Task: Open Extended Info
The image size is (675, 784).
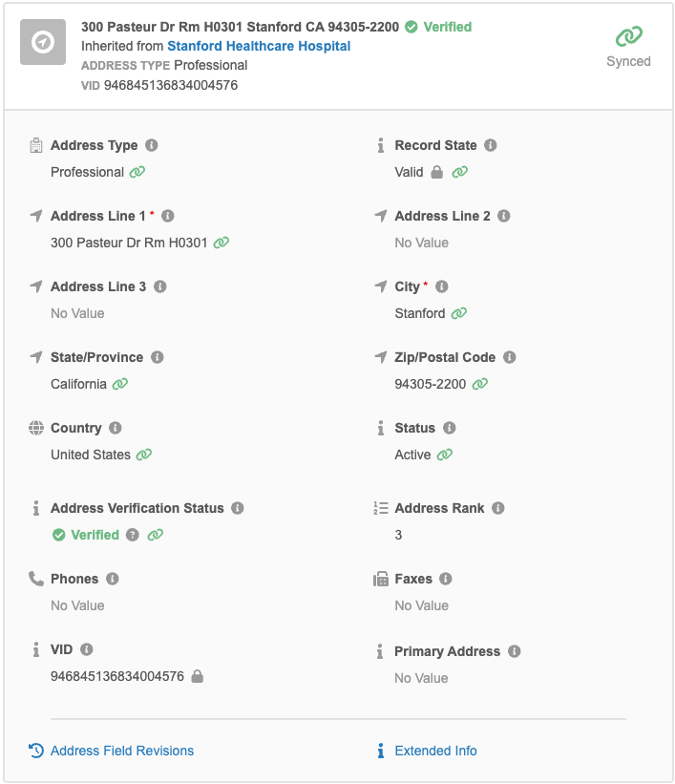Action: (435, 751)
